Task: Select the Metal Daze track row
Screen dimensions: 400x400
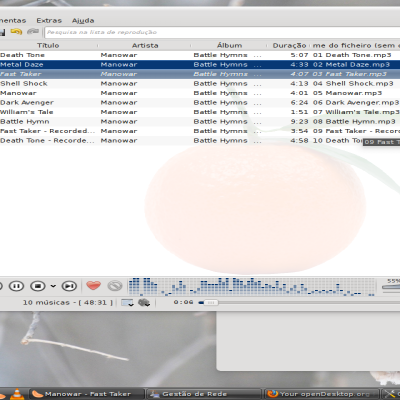Action: (x=200, y=64)
